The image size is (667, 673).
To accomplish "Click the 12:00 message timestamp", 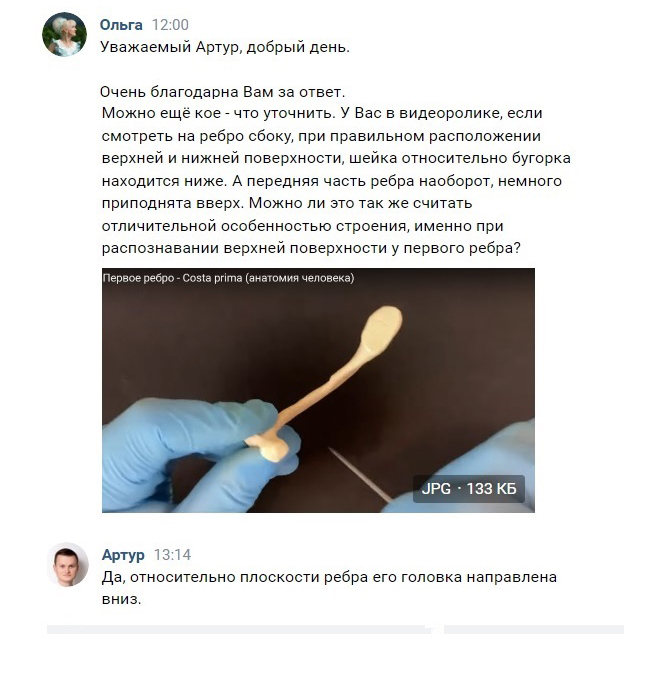I will 170,25.
